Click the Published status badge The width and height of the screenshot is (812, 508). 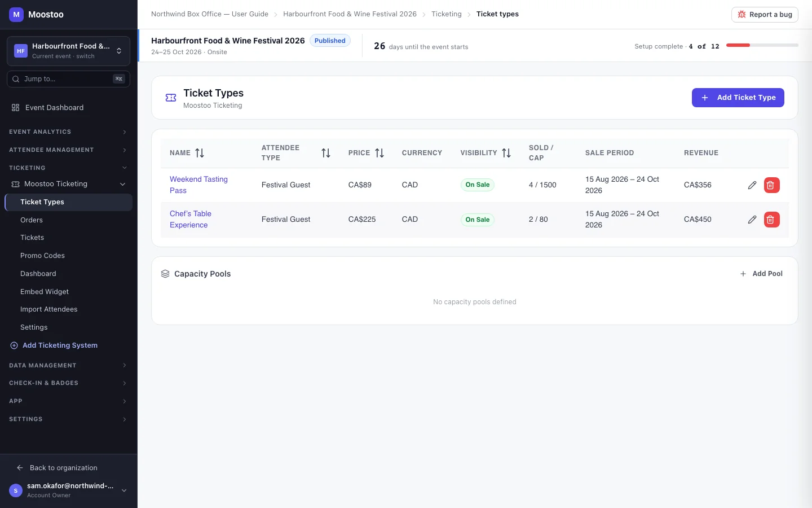point(330,41)
